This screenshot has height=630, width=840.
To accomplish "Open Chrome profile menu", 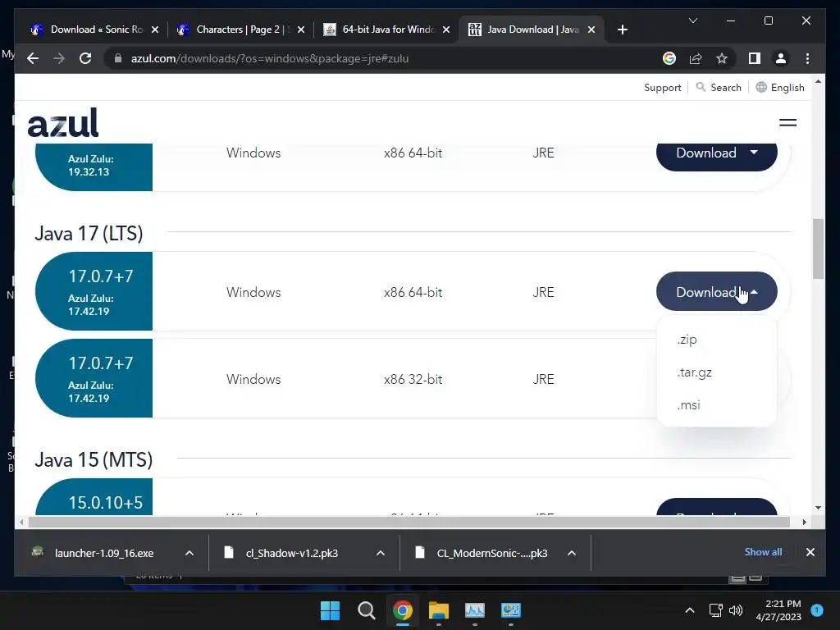I will coord(781,58).
